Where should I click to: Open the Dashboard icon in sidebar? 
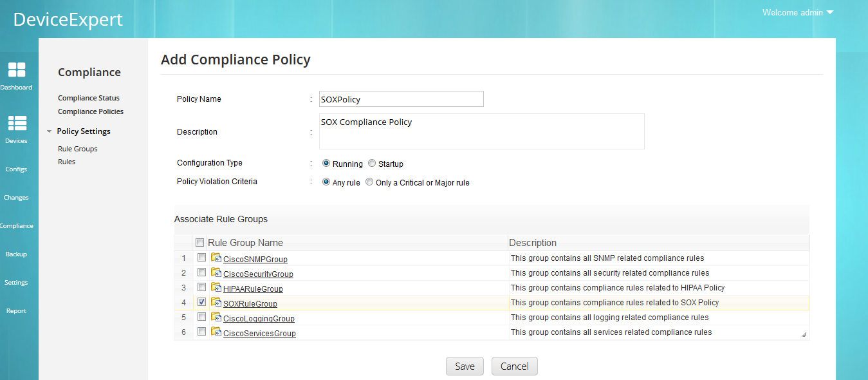click(x=17, y=70)
